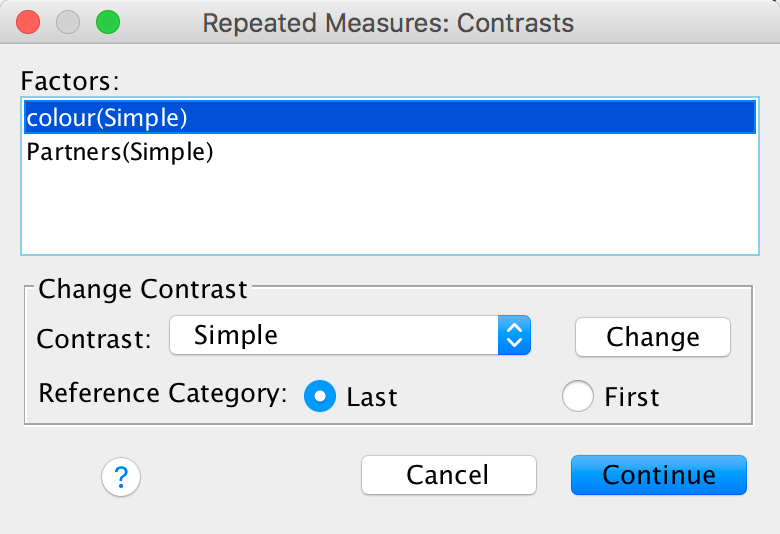Click the 'Repeated Measures: Contrasts' title bar
This screenshot has height=534, width=780.
point(388,22)
